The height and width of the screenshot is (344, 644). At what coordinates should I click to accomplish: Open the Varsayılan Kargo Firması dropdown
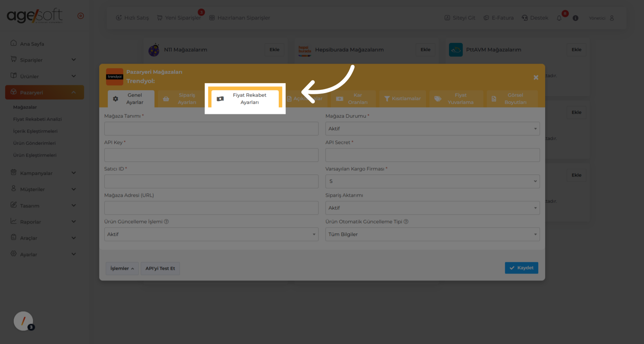click(432, 181)
